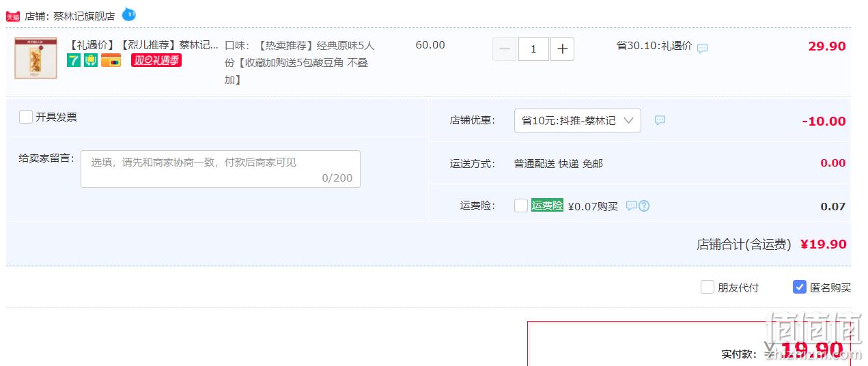Click the seller message text box

click(221, 169)
